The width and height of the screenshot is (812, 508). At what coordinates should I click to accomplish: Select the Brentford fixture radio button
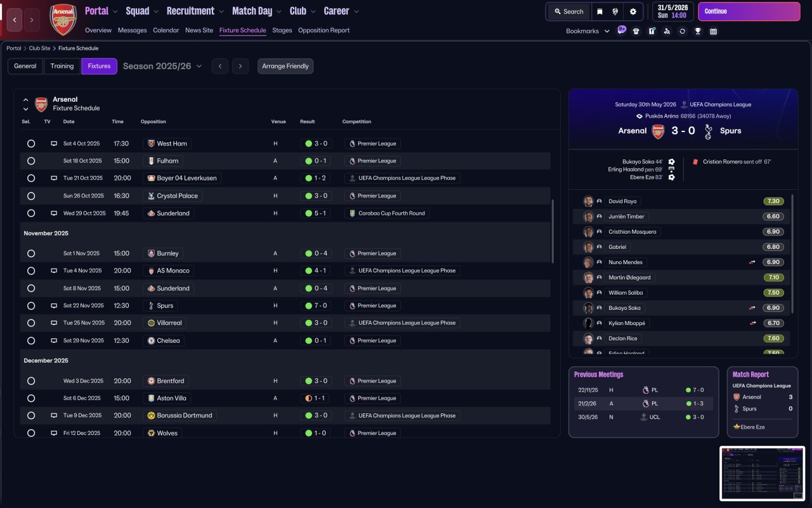click(31, 381)
